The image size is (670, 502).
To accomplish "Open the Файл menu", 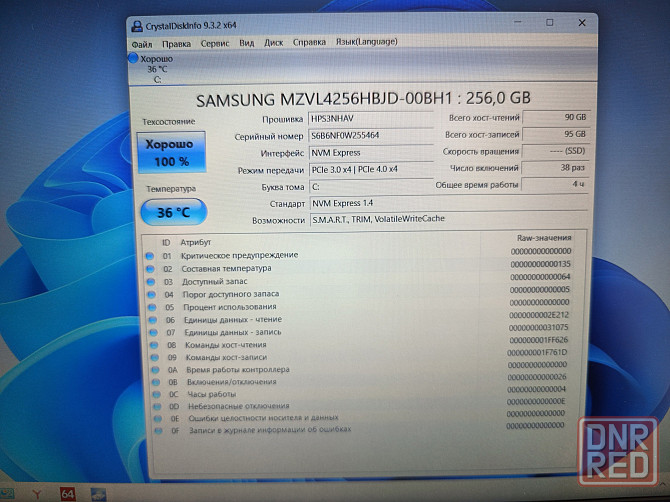I will 141,44.
